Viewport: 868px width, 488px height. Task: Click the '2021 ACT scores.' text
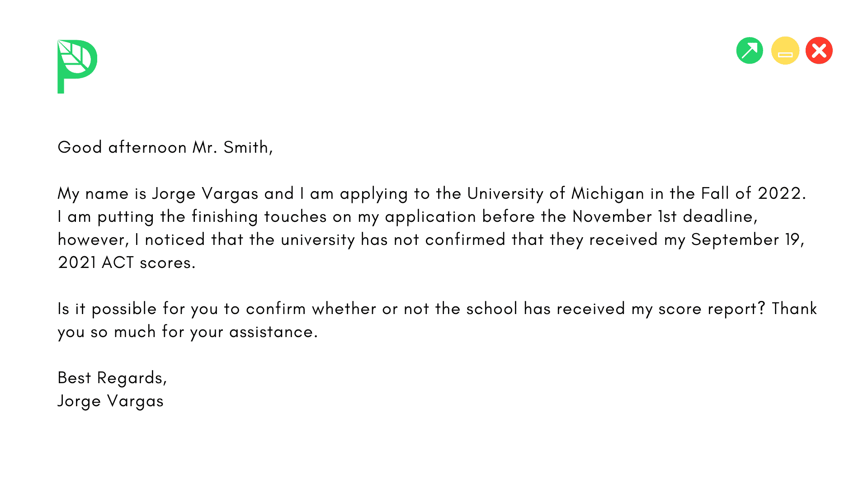127,263
